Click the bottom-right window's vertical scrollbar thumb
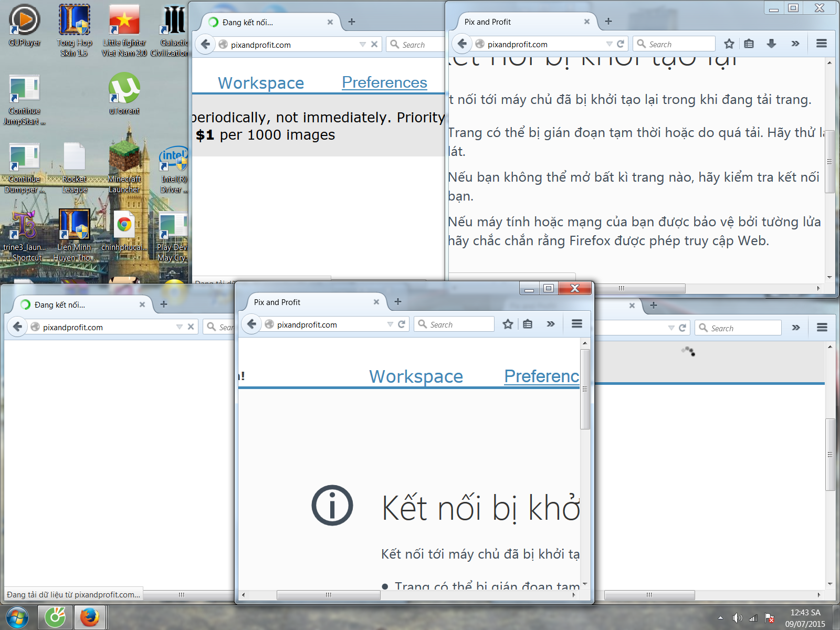 tap(829, 455)
